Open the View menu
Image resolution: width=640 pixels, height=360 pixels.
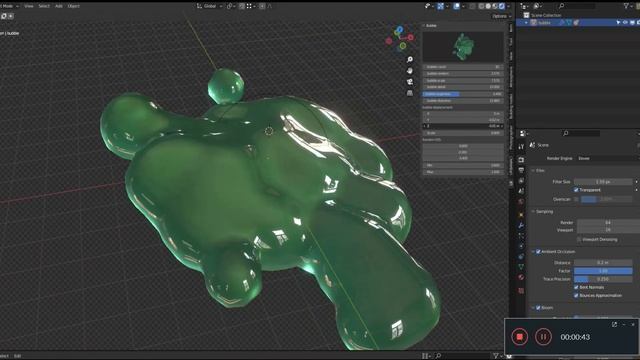29,6
